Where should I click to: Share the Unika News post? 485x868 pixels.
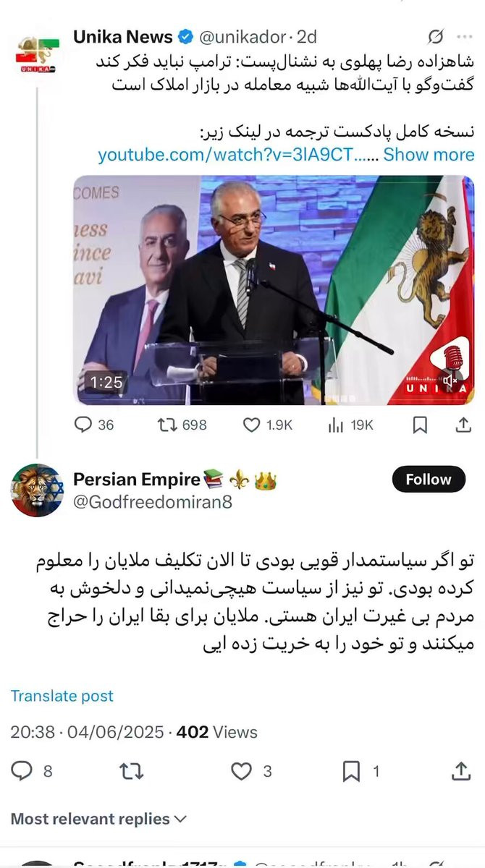pyautogui.click(x=463, y=425)
